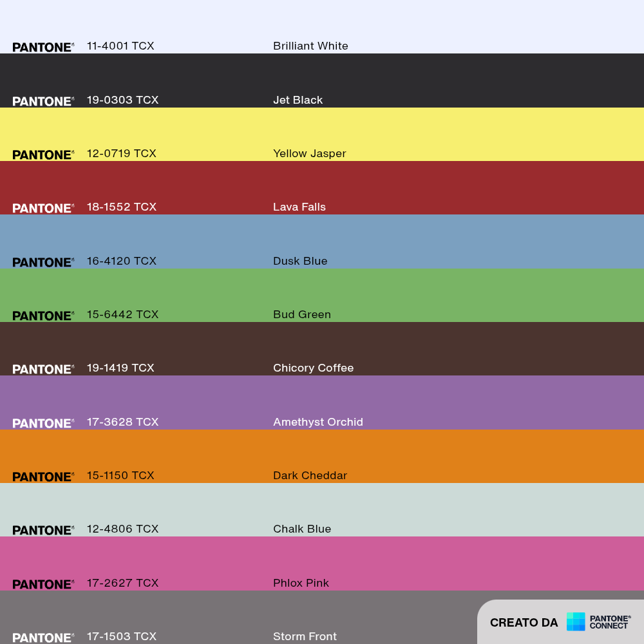
Task: Click the PANTONE logo beside 17-1503 TCX
Action: 43,638
